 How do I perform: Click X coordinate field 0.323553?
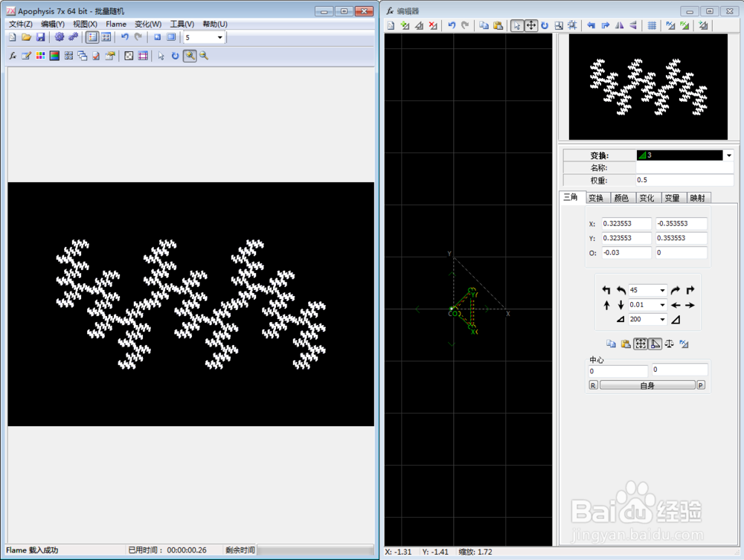click(x=626, y=223)
